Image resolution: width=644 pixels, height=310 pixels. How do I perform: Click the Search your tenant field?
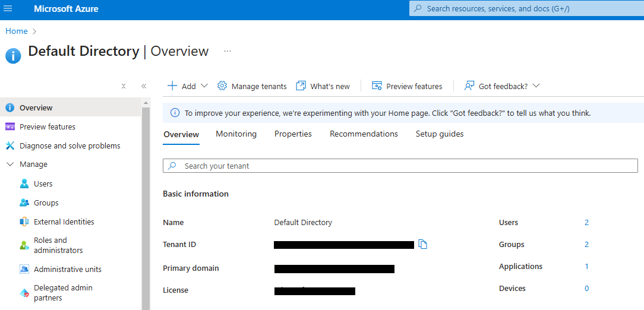[400, 166]
